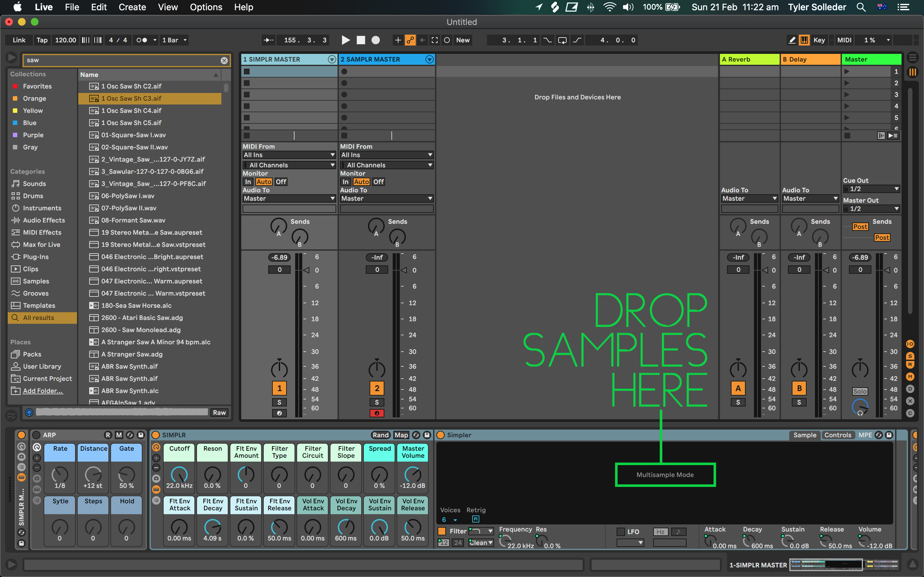The width and height of the screenshot is (924, 577).
Task: Click the hot-swap icon on the ARP device
Action: pos(130,435)
